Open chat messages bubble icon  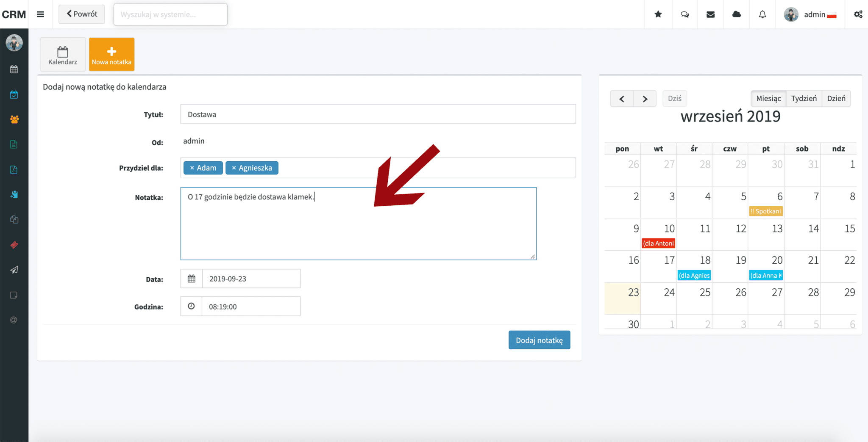pos(684,14)
